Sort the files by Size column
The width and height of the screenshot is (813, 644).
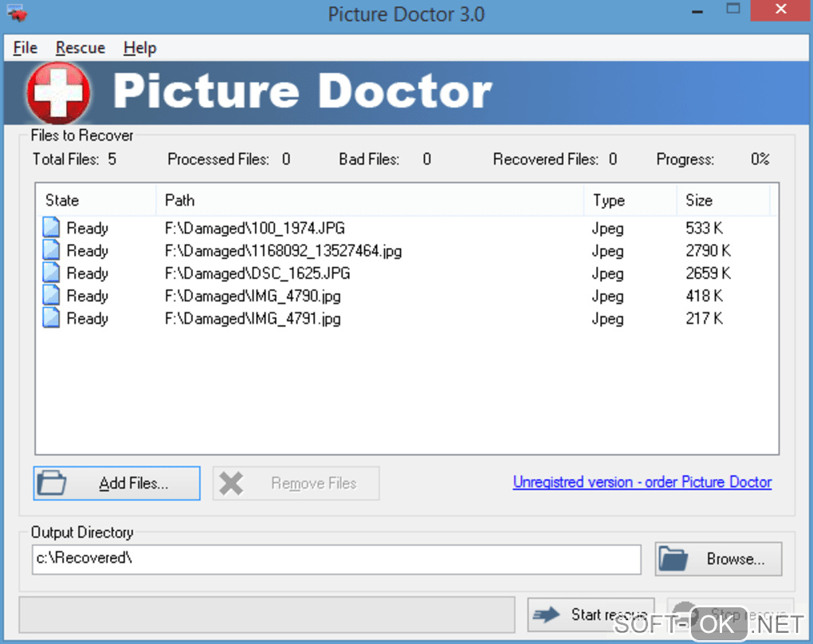(722, 200)
